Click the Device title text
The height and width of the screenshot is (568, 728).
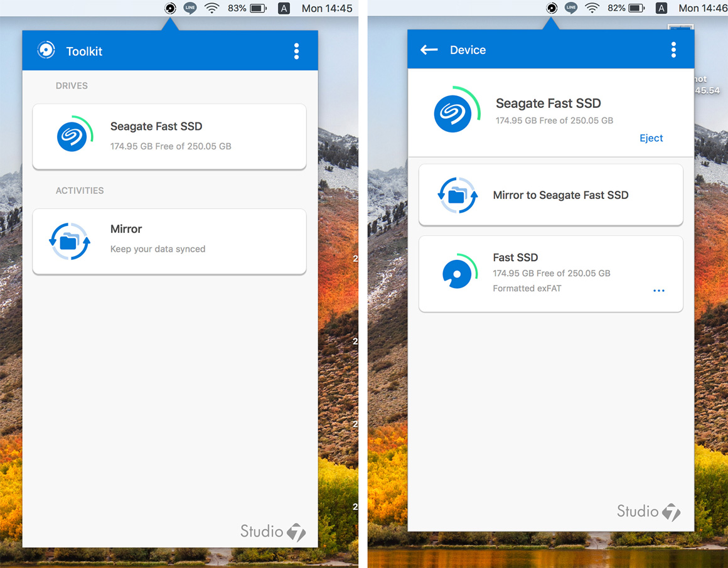[468, 50]
